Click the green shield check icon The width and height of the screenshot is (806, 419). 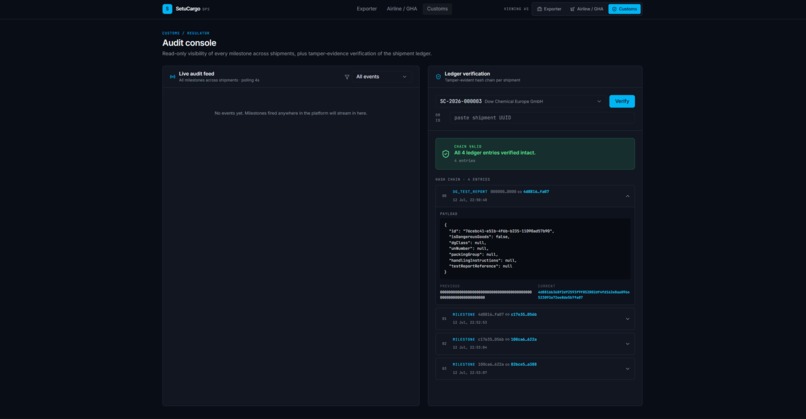446,154
